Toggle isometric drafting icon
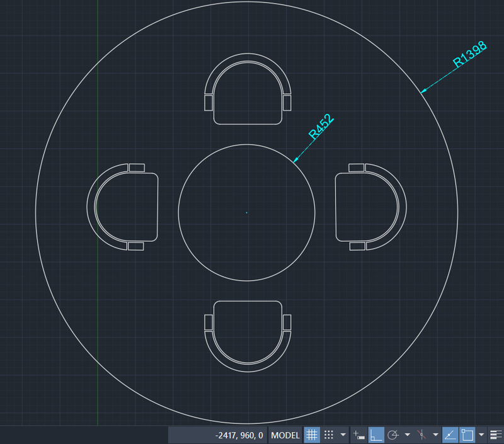Viewport: 504px width, 444px height. [421, 435]
